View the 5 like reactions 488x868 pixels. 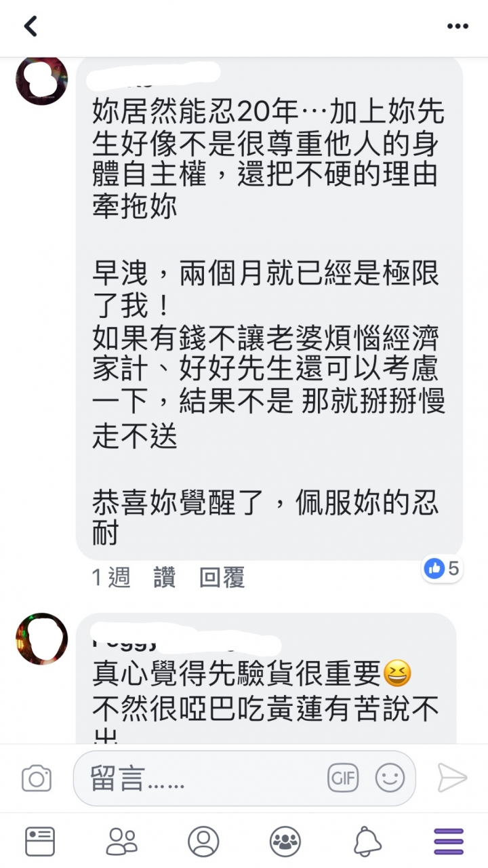pos(441,568)
